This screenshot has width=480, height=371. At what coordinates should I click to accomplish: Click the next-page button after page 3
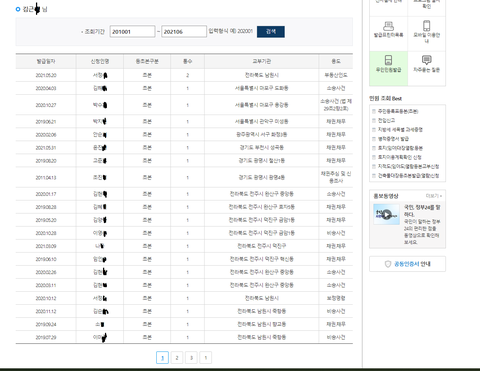point(206,358)
